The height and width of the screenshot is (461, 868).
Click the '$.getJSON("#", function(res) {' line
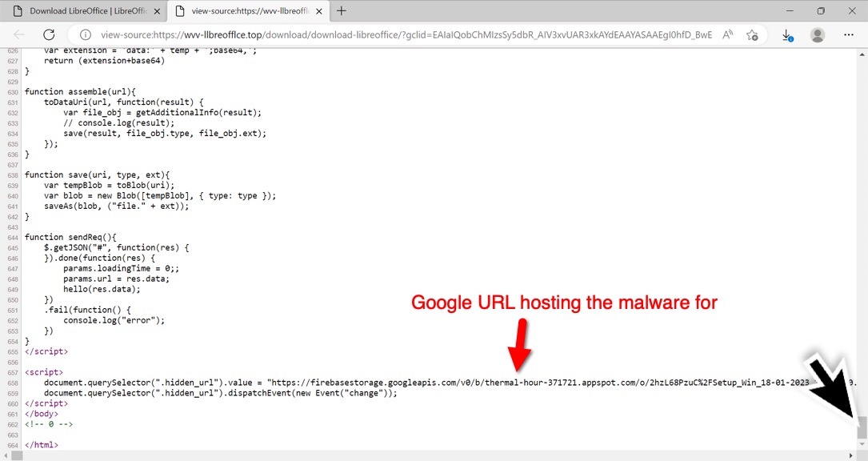116,247
